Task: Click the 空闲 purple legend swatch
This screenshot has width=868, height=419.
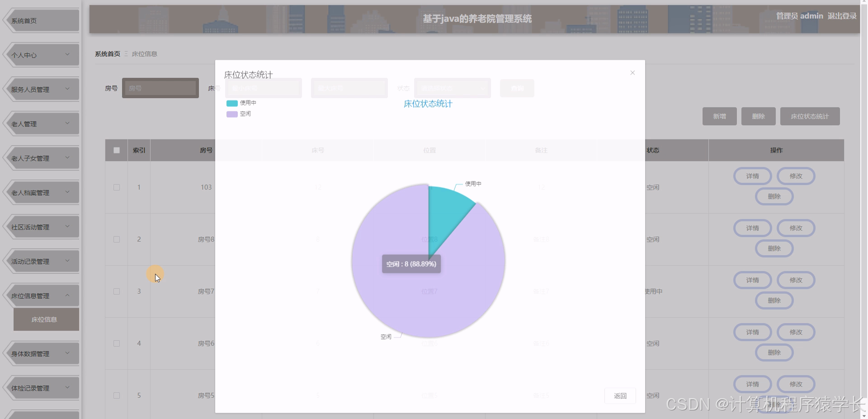Action: (231, 114)
